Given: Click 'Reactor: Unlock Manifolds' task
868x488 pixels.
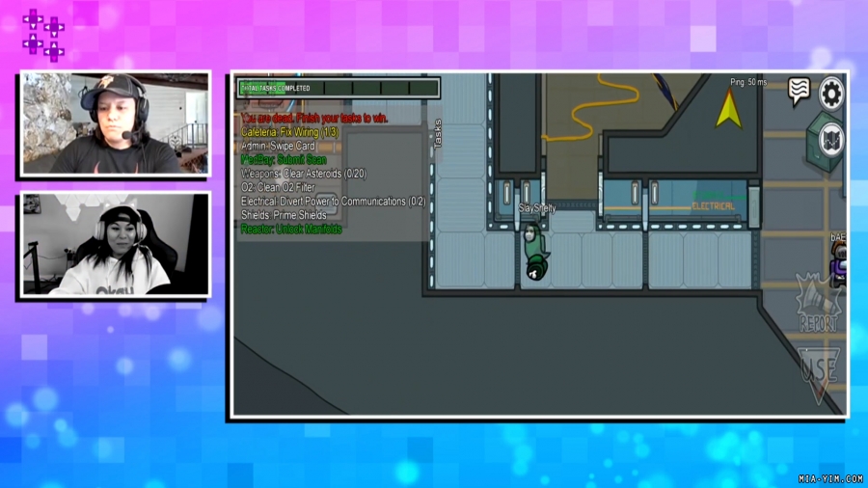Looking at the screenshot, I should click(x=291, y=230).
